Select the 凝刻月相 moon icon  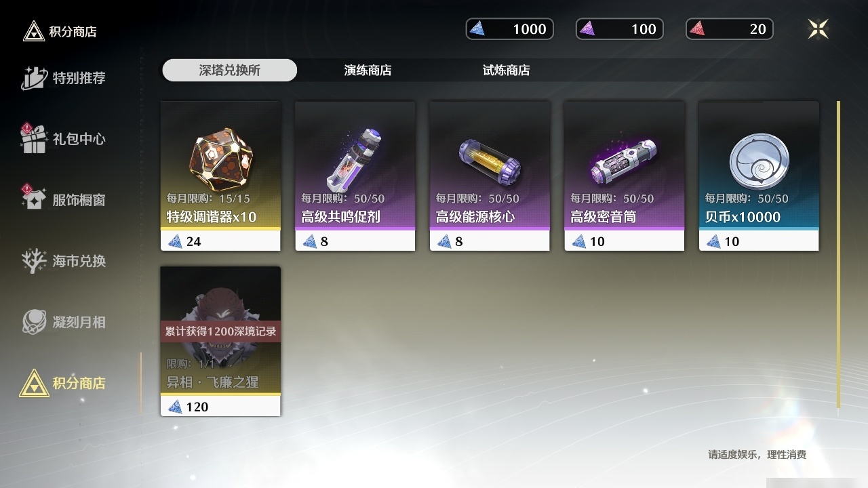coord(34,322)
